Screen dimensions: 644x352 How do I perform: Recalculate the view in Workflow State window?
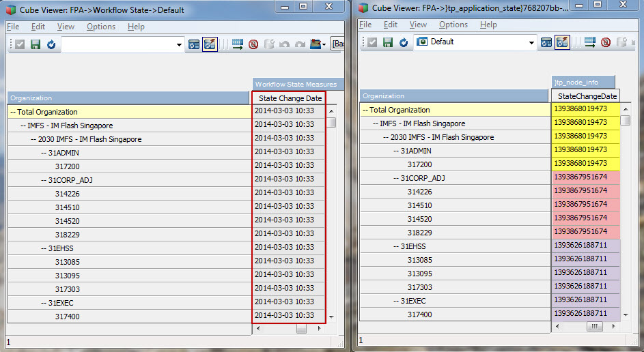51,44
